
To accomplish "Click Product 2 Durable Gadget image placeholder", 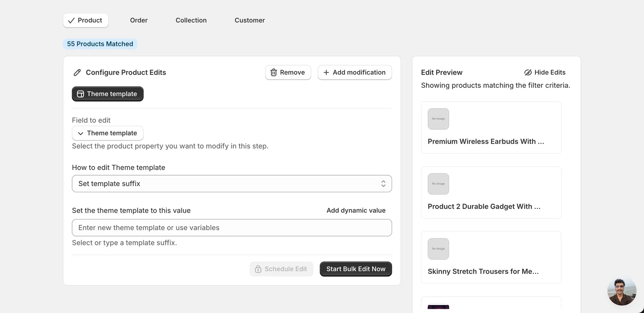I will click(438, 184).
